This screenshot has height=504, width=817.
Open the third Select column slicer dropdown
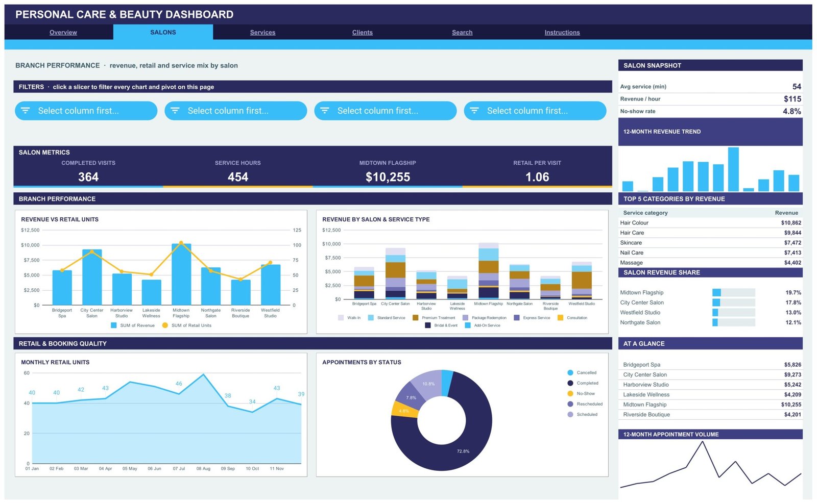pyautogui.click(x=386, y=111)
